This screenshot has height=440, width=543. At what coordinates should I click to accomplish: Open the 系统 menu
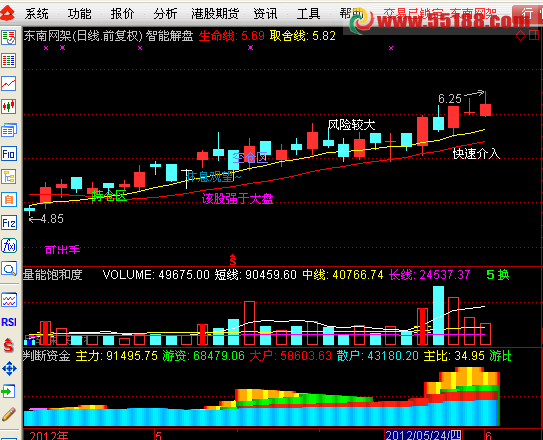[36, 14]
